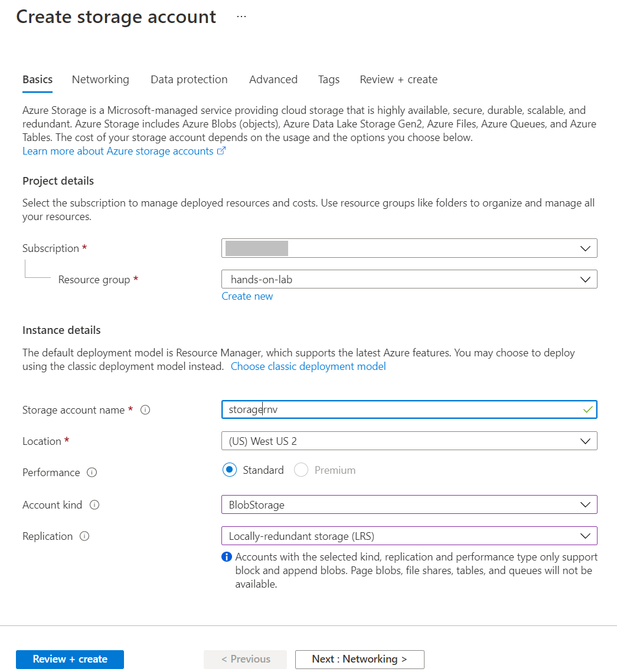
Task: Open the Replication dropdown
Action: pos(409,536)
